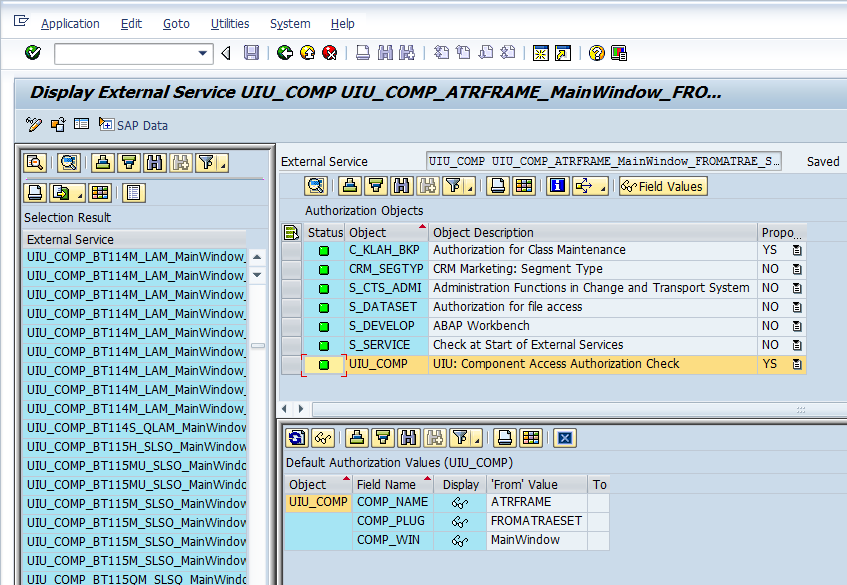Click the Create New Session icon
The image size is (847, 585).
541,52
